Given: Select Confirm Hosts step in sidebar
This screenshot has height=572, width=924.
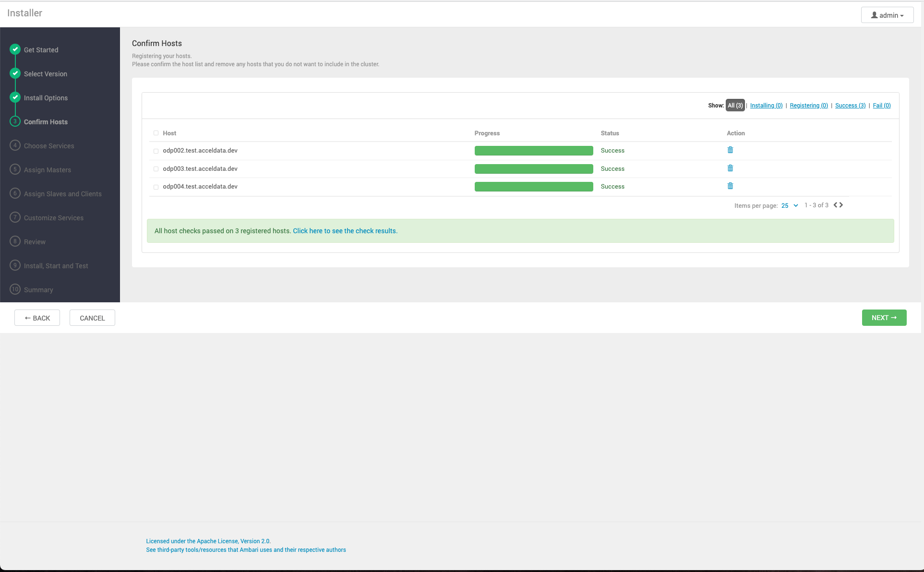Looking at the screenshot, I should [x=46, y=122].
